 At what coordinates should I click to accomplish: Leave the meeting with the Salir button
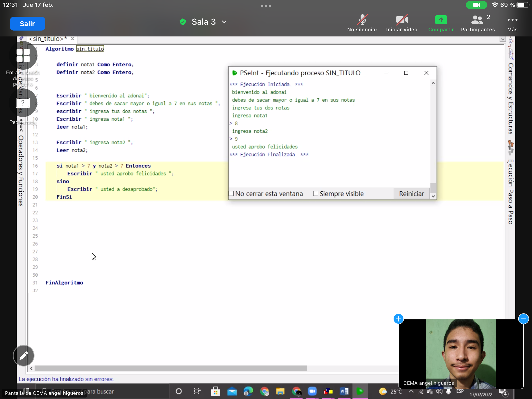[x=27, y=24]
